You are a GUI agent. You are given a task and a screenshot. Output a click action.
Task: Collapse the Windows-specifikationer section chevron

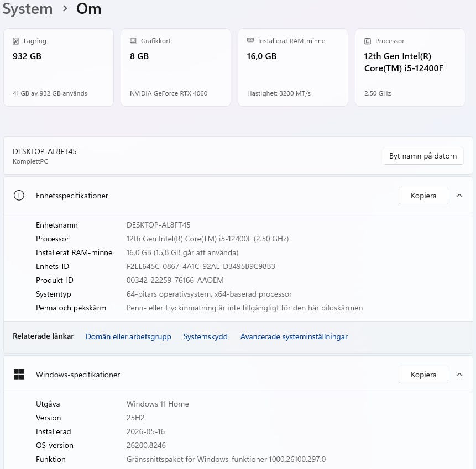(459, 375)
